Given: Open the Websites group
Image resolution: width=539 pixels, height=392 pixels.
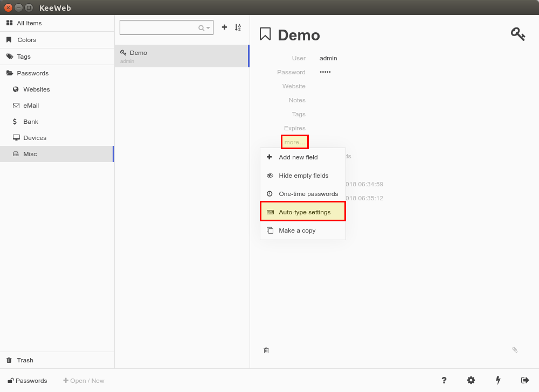Looking at the screenshot, I should [57, 89].
